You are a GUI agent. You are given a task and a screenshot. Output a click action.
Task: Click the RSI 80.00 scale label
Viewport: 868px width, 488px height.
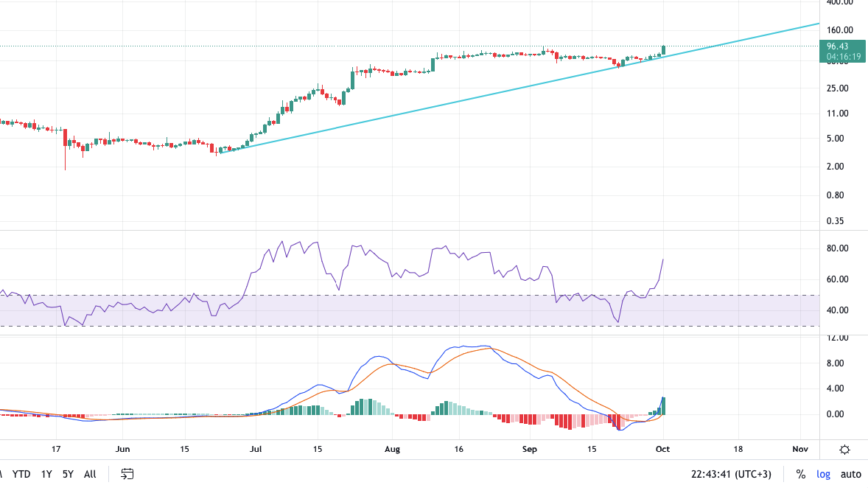pyautogui.click(x=838, y=248)
